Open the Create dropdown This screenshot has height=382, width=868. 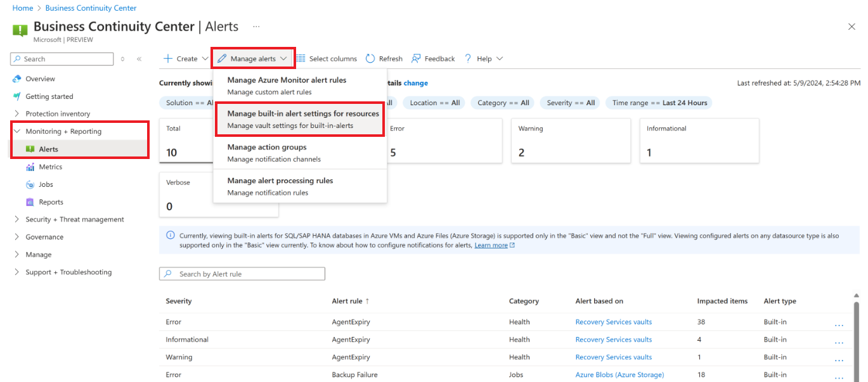(x=186, y=59)
